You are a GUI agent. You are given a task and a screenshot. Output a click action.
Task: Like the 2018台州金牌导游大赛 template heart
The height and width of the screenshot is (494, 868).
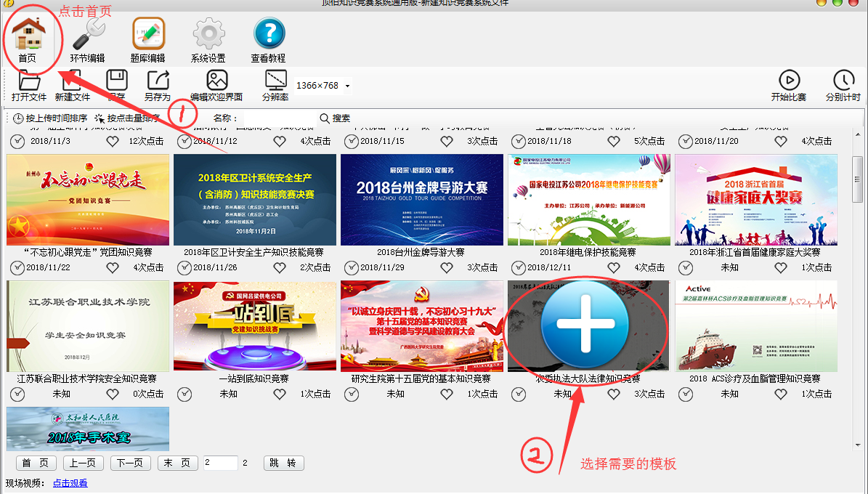(447, 267)
